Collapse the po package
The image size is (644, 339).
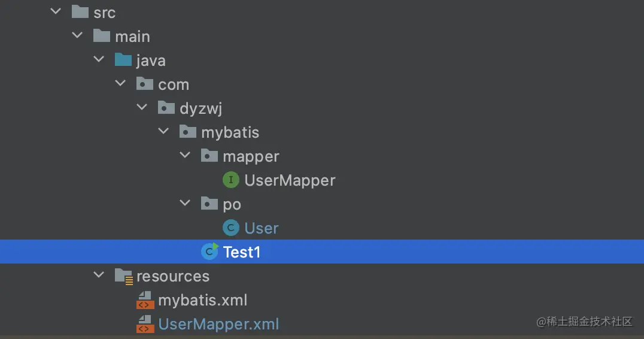click(x=185, y=204)
